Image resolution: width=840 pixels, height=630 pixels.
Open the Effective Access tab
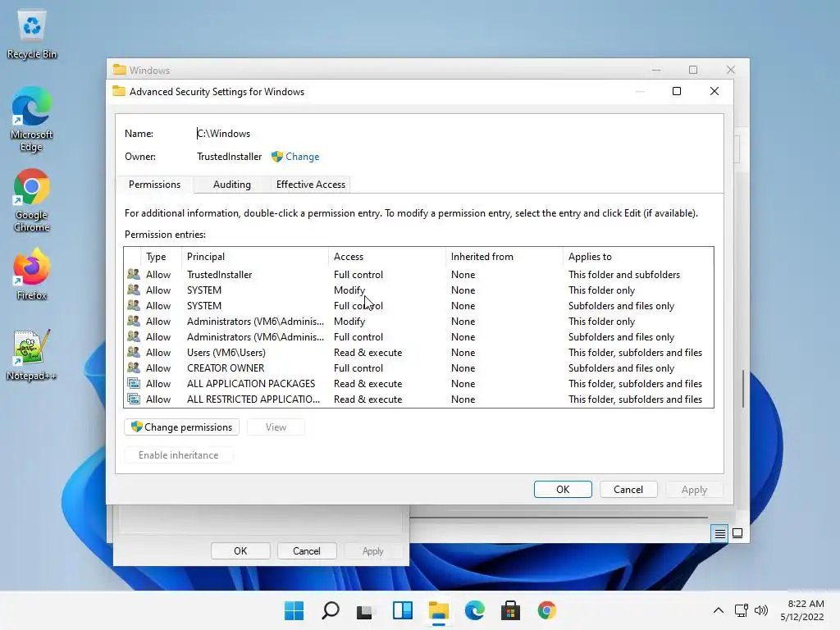311,185
